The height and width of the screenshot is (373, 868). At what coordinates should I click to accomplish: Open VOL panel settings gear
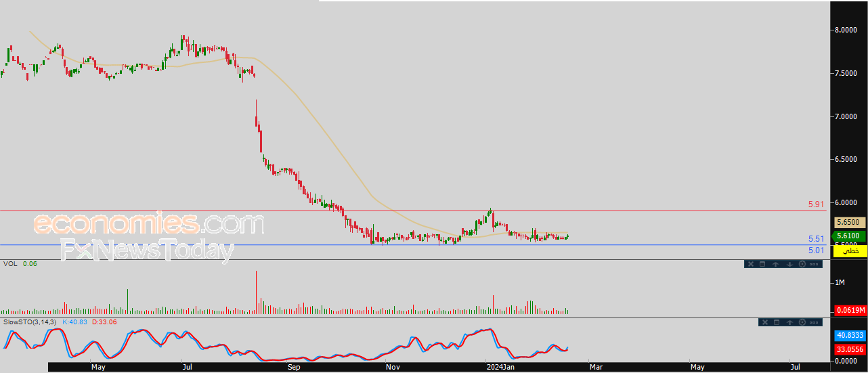802,264
